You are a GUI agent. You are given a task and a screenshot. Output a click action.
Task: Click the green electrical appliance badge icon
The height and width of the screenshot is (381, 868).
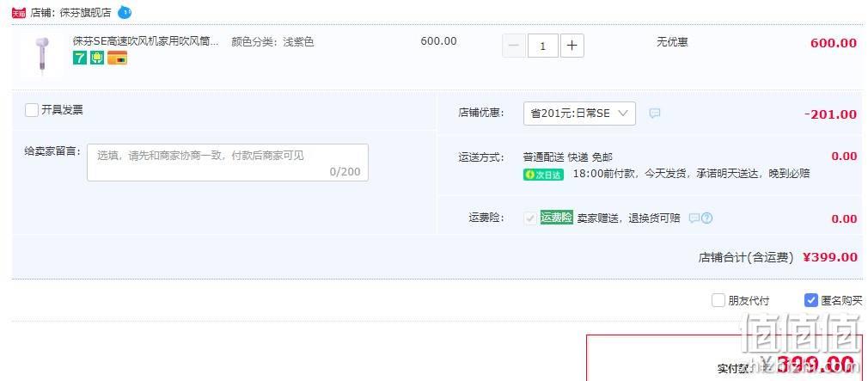97,58
